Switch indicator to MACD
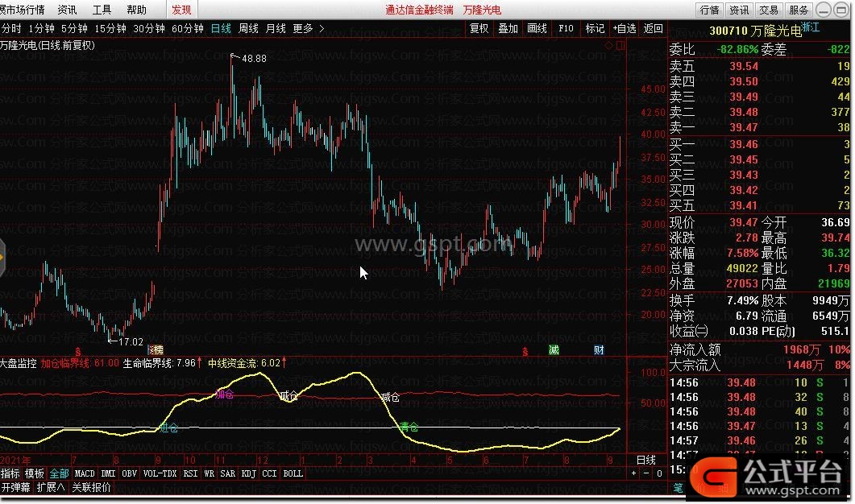Viewport: 855px width, 504px height. click(x=85, y=473)
